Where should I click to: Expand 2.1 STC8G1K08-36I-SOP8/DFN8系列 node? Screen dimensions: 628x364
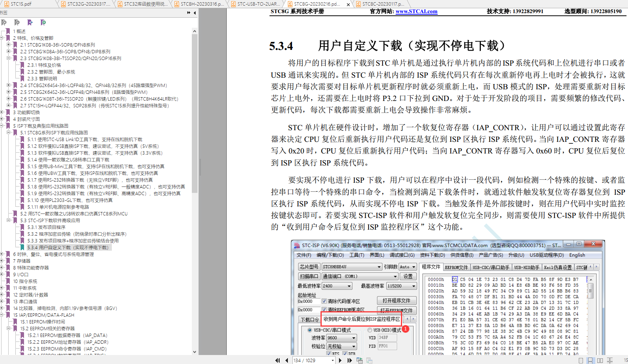coord(9,45)
